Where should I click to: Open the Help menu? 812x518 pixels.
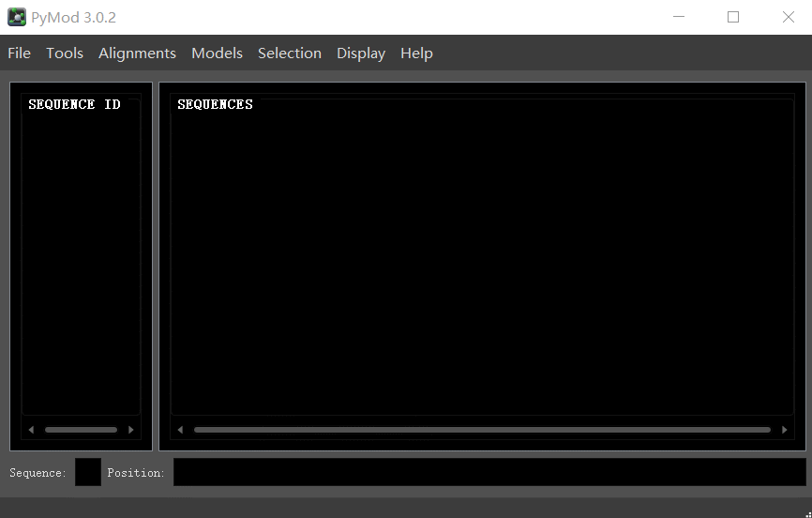(416, 53)
